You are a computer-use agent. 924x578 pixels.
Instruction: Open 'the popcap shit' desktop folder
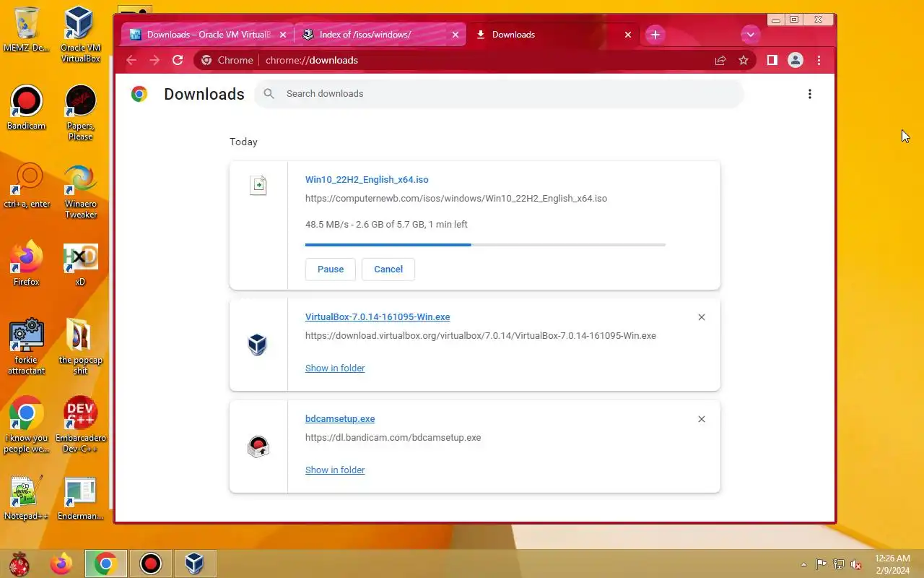coord(80,347)
